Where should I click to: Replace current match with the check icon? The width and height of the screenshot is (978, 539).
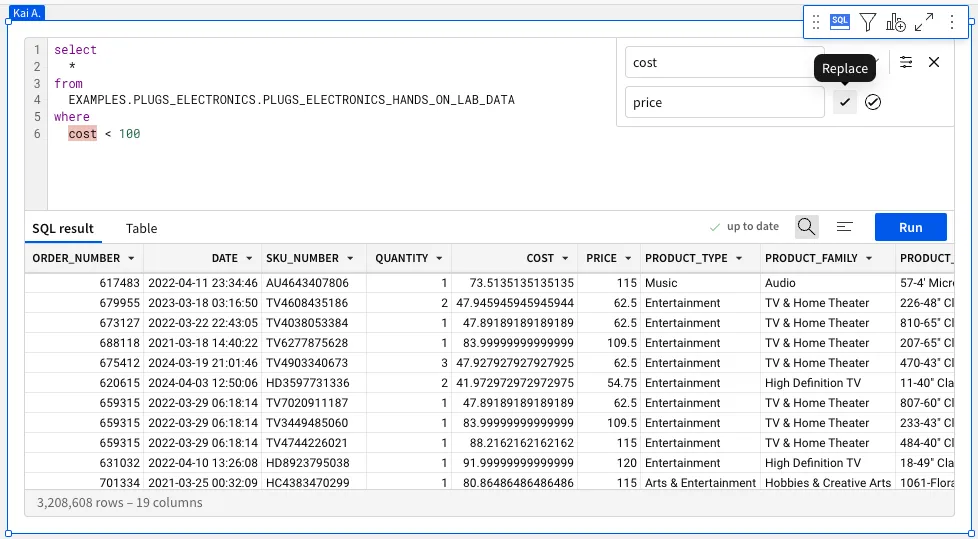pos(845,102)
